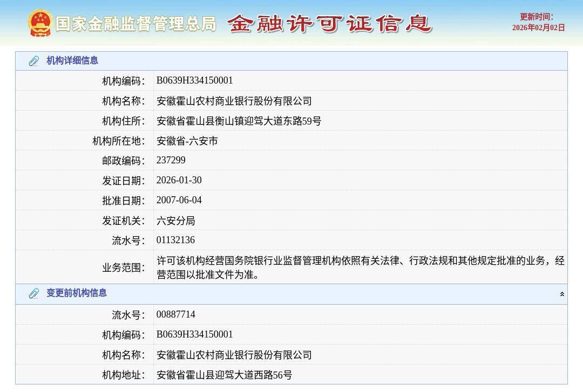Click issue date 2026-01-30
583x392 pixels.
click(x=179, y=180)
